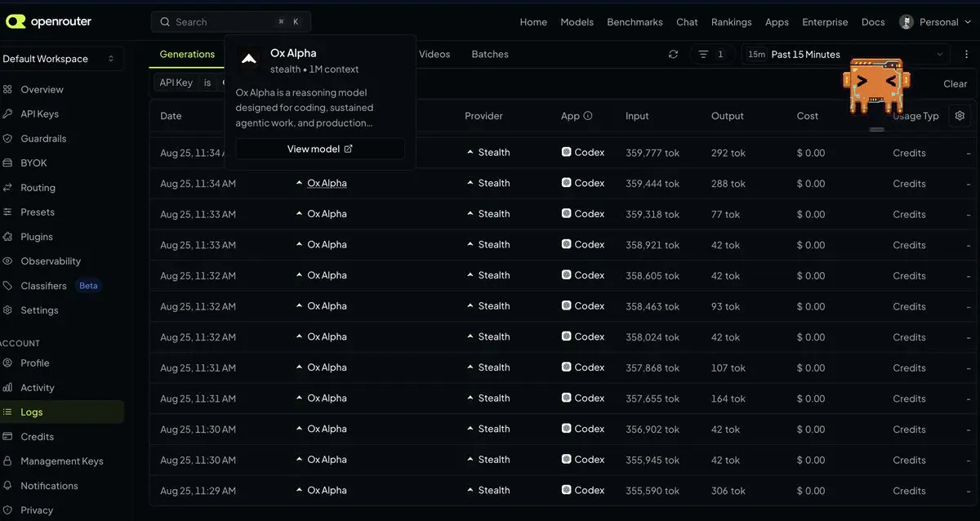Click Provider column header
The height and width of the screenshot is (521, 980).
tap(483, 116)
